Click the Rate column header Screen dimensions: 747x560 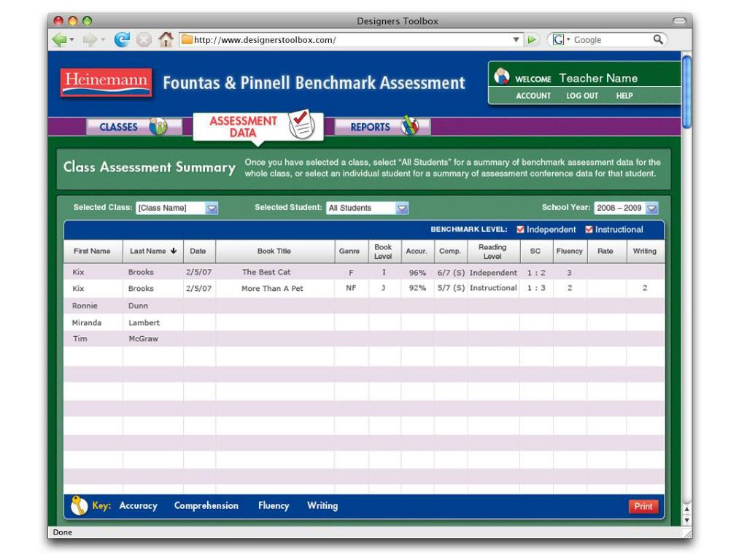tap(606, 251)
